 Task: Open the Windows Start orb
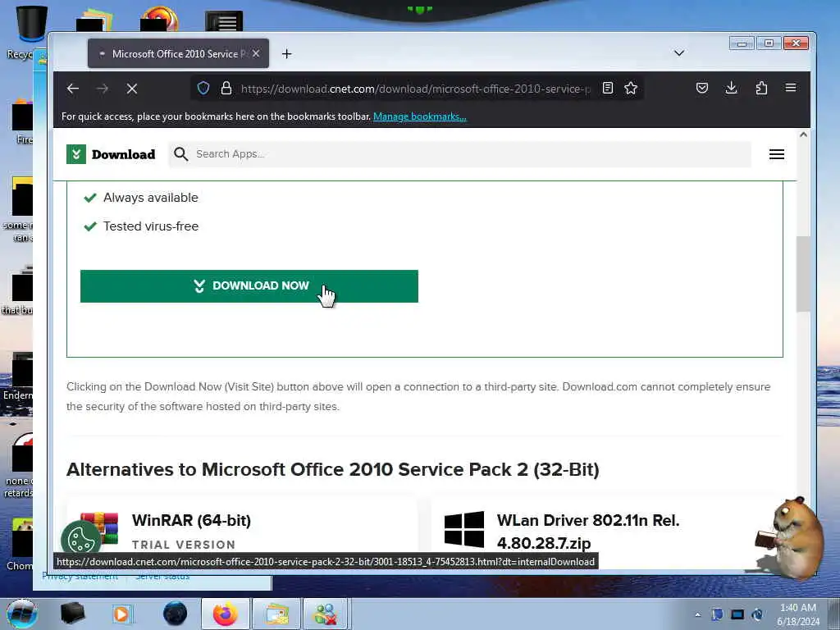(x=22, y=614)
